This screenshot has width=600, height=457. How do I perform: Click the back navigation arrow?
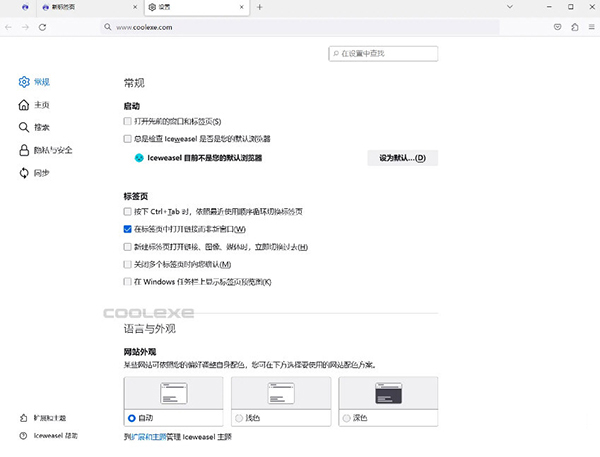(x=9, y=28)
